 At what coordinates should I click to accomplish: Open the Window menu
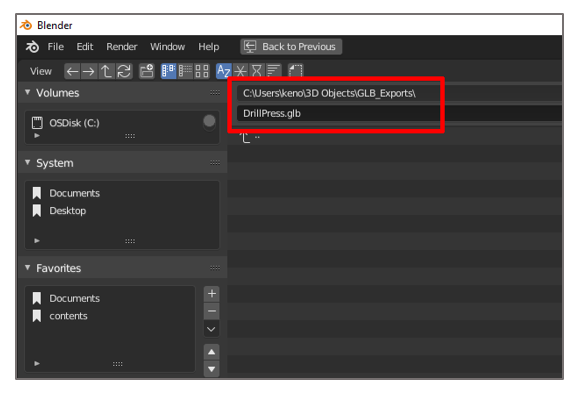pyautogui.click(x=167, y=47)
